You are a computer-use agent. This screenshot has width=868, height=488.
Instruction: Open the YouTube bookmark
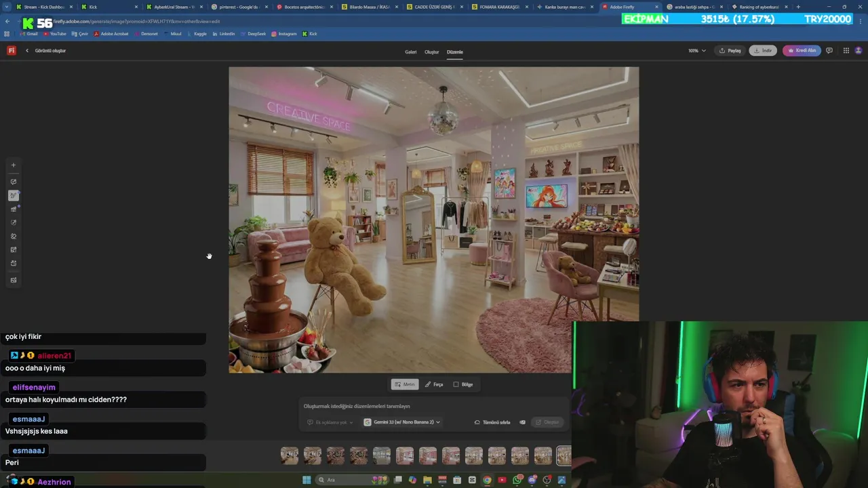click(55, 34)
